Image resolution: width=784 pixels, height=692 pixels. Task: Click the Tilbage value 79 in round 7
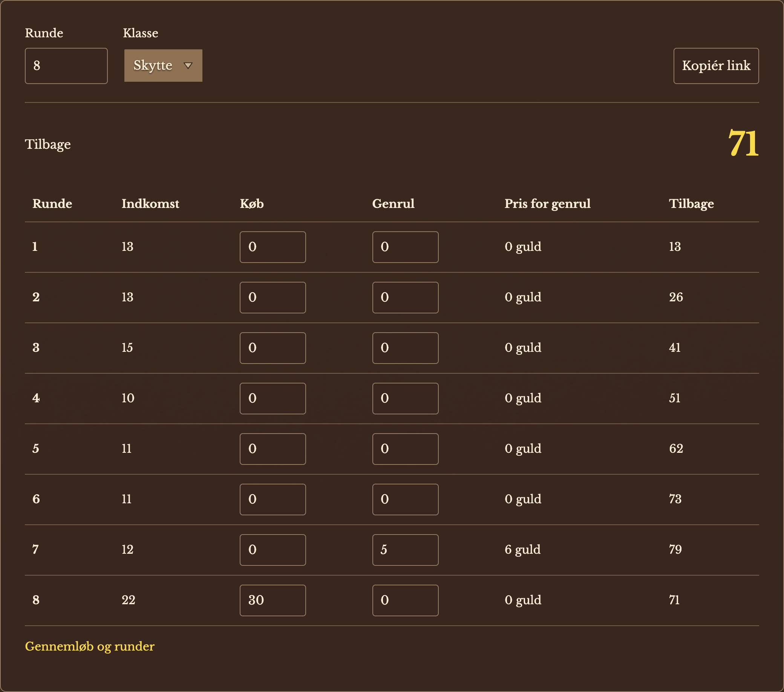(675, 549)
